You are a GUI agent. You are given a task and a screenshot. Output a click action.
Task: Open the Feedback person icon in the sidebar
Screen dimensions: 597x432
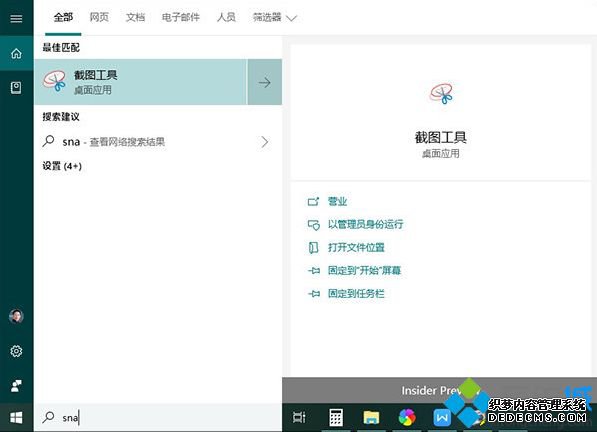(x=16, y=386)
